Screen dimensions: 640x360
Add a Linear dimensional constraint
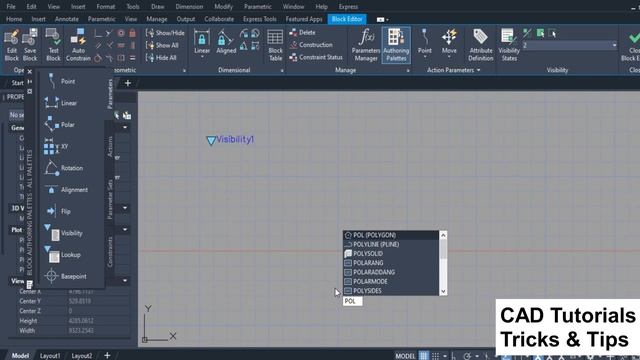click(x=202, y=42)
